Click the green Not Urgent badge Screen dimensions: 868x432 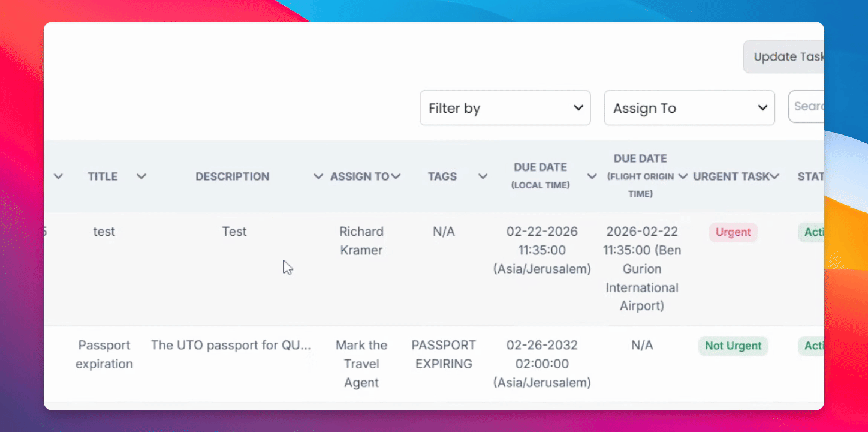point(733,346)
